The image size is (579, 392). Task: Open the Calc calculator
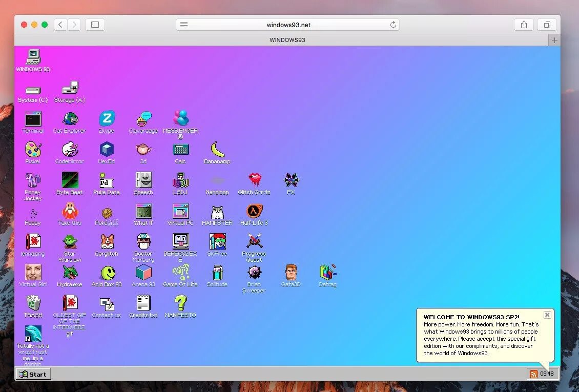pyautogui.click(x=180, y=149)
